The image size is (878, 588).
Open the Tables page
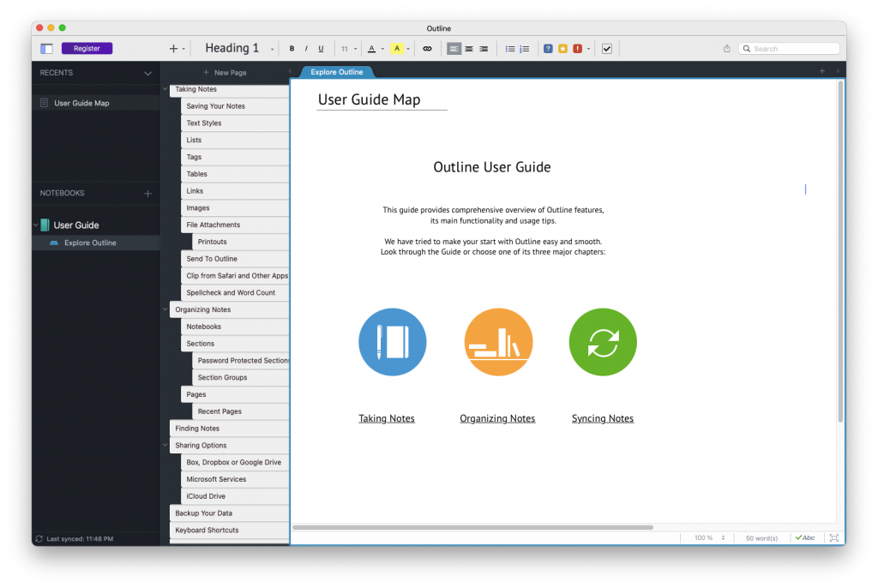(235, 174)
